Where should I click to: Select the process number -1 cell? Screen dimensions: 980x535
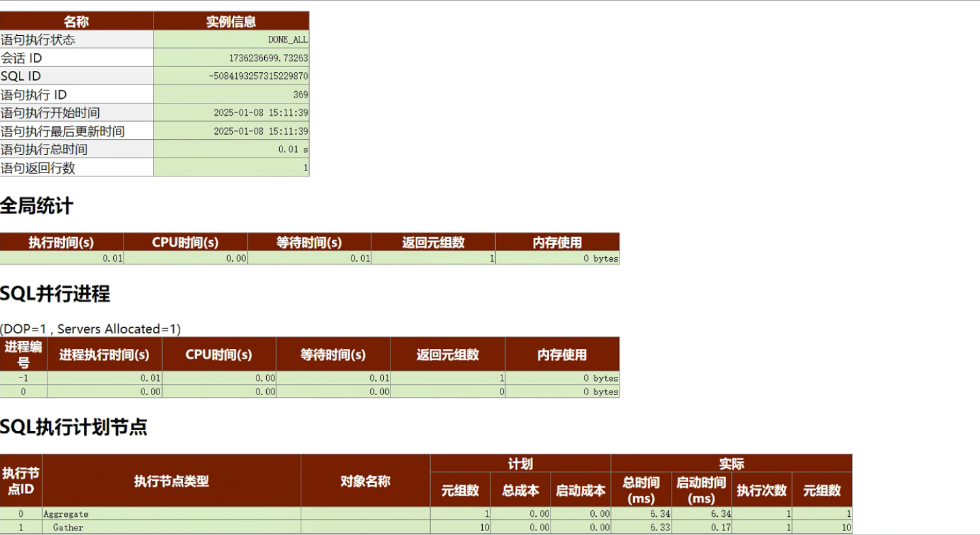pos(23,378)
